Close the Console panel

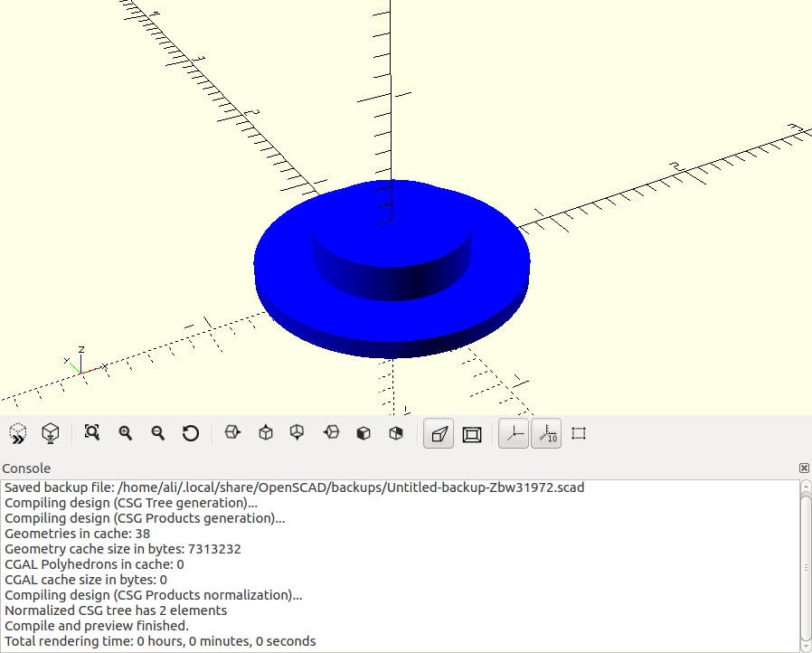(803, 468)
